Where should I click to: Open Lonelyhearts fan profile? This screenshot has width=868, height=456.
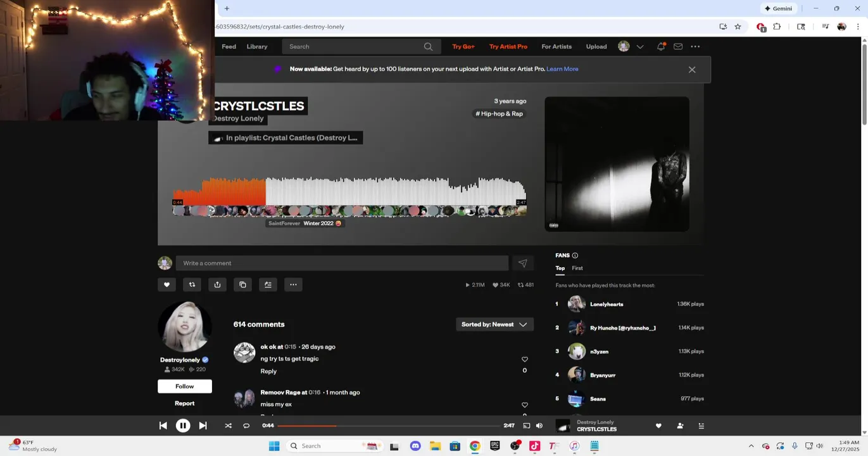[x=607, y=305]
